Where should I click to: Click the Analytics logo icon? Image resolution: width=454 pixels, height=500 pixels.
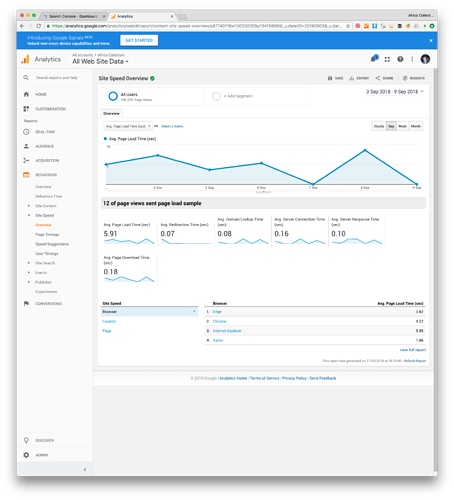point(25,59)
